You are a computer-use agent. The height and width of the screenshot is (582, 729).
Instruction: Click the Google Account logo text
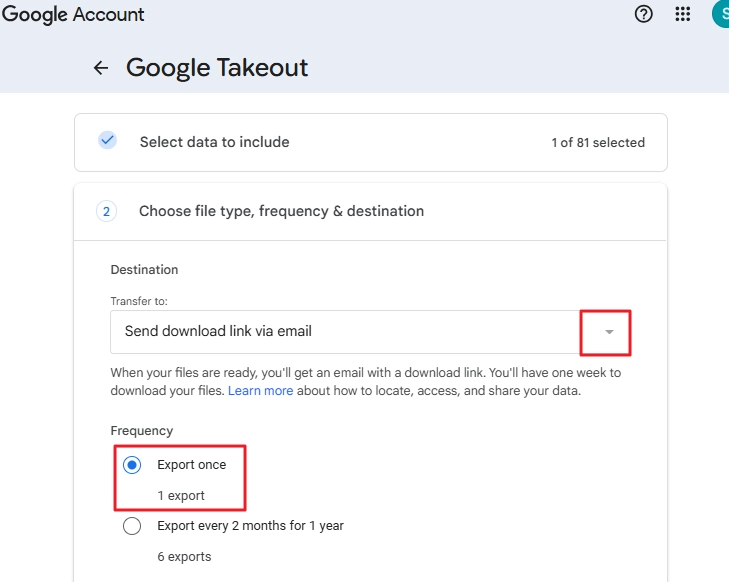tap(73, 14)
